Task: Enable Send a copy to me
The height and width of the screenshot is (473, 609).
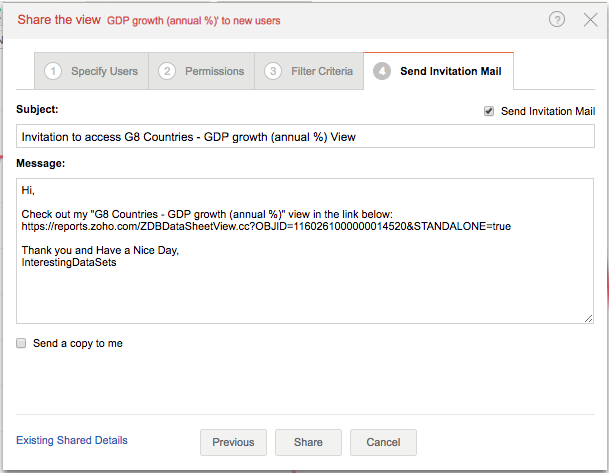Action: coord(22,343)
